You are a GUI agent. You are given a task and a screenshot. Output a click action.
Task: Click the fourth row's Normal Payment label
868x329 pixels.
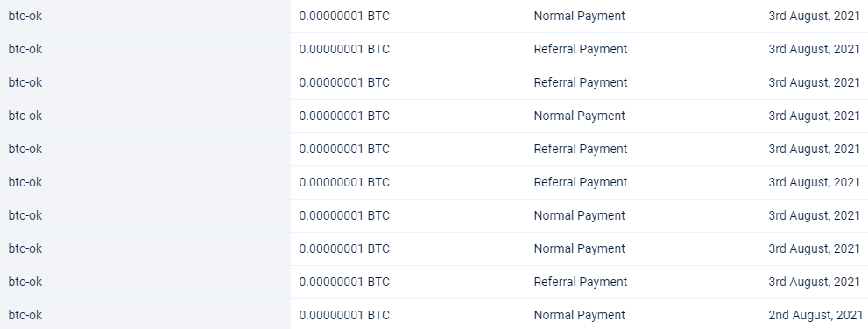tap(579, 115)
